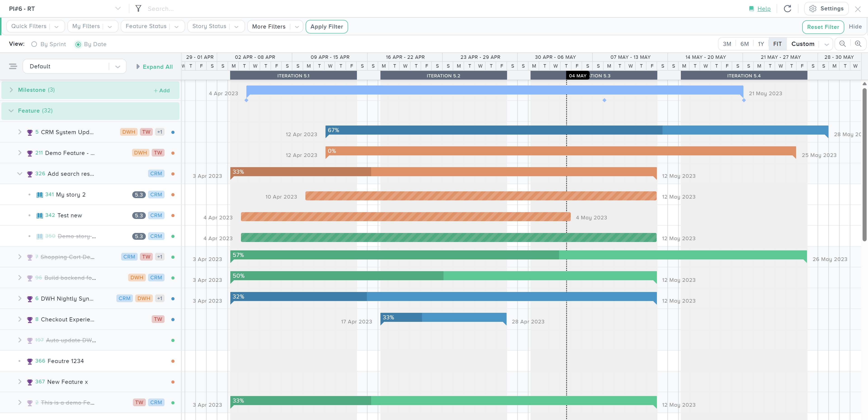Click story icon for 341 My story 2
Image resolution: width=868 pixels, height=420 pixels.
click(x=40, y=195)
